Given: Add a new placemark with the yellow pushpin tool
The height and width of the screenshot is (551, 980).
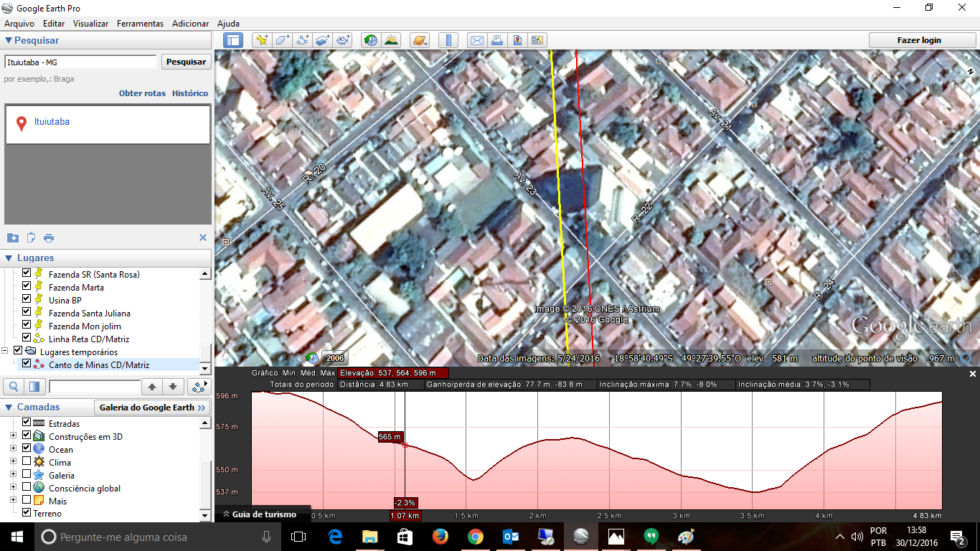Looking at the screenshot, I should 262,40.
